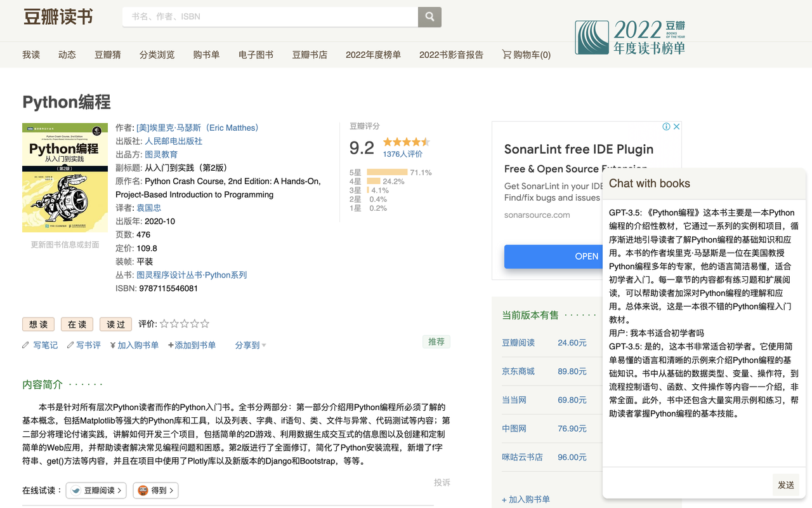Click the search magnifier button
Screen dimensions: 812x508
tap(429, 17)
